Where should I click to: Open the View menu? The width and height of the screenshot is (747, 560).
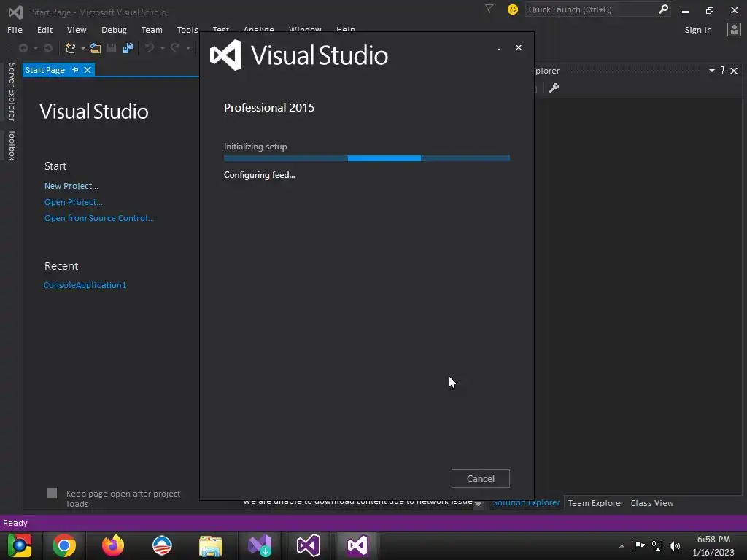pyautogui.click(x=77, y=29)
